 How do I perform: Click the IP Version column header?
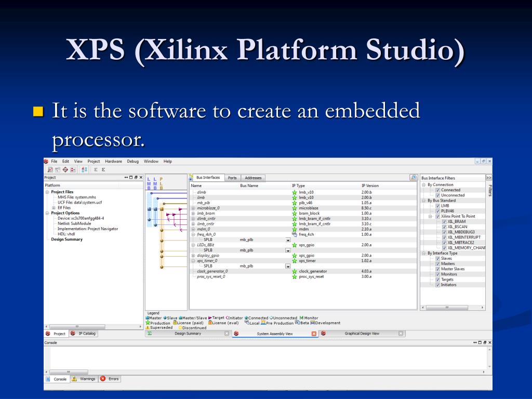[x=370, y=186]
